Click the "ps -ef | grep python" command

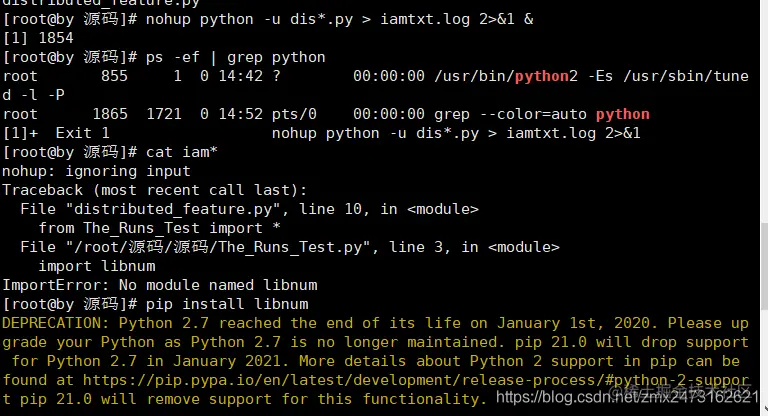(x=235, y=57)
